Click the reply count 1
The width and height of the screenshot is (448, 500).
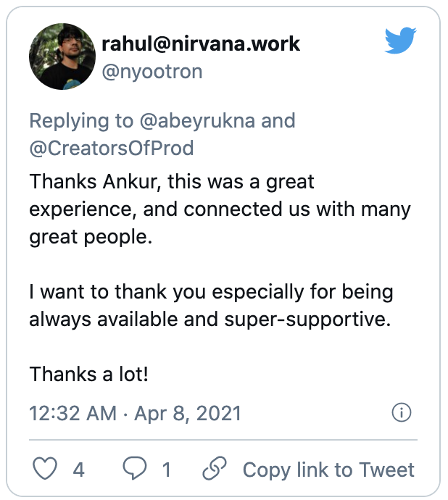[x=166, y=470]
